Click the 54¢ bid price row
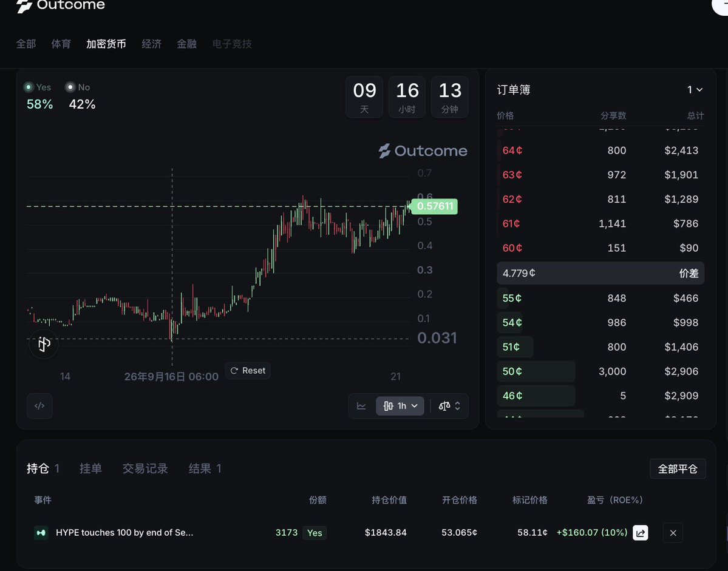This screenshot has height=571, width=728. [x=600, y=322]
